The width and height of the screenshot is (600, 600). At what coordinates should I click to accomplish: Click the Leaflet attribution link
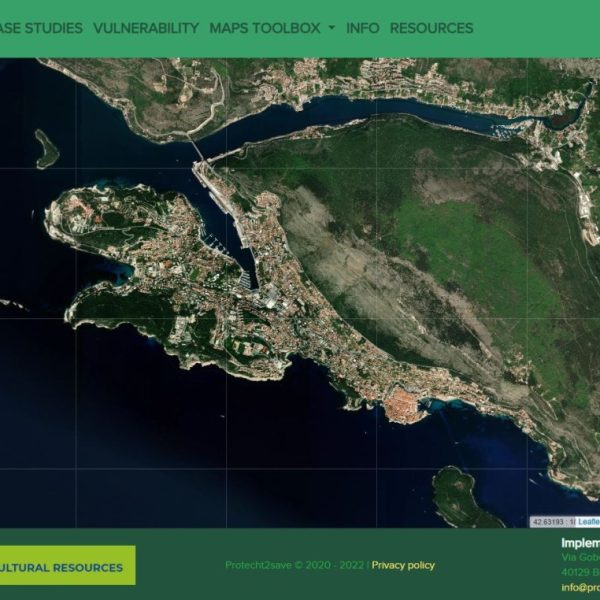588,521
